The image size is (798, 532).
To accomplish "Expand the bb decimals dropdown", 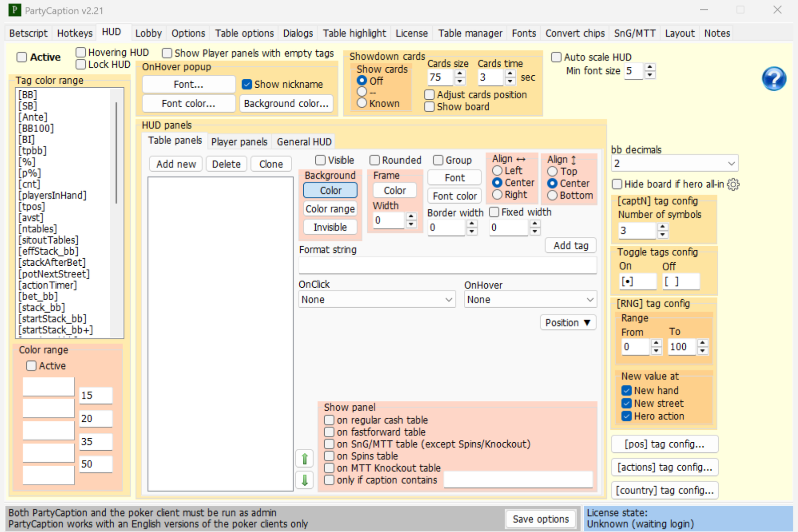I will tap(675, 164).
